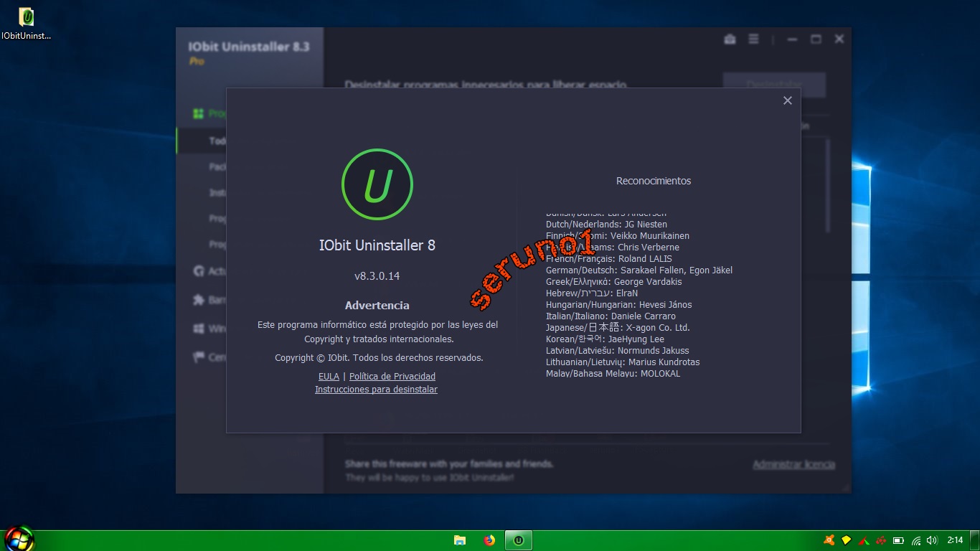
Task: Click the main window scrollbar on right
Action: click(x=827, y=185)
